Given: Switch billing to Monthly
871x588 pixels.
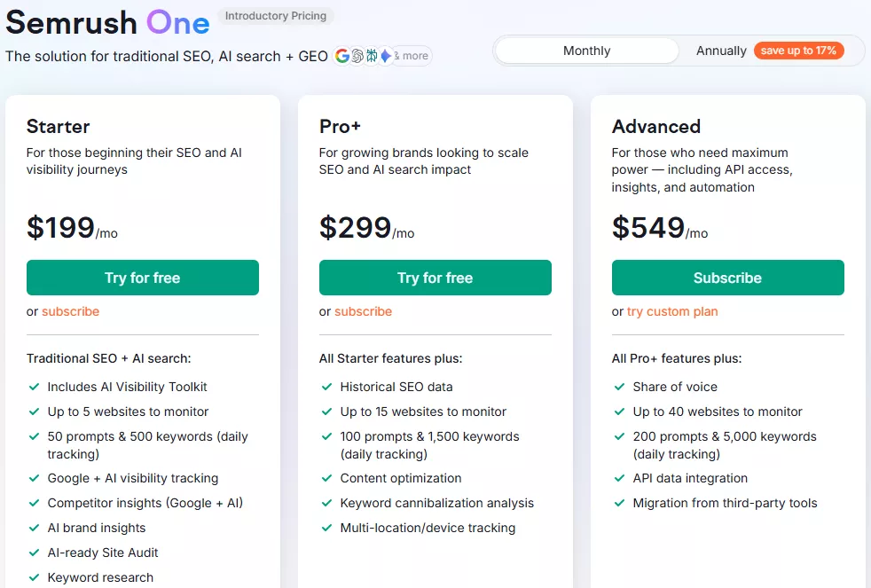Looking at the screenshot, I should [x=586, y=51].
